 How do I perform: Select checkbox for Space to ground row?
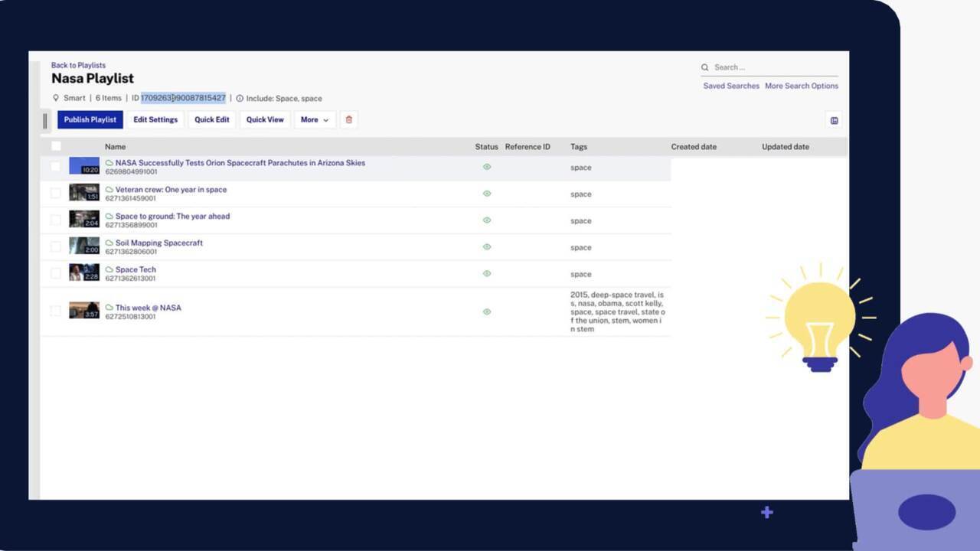[x=55, y=220]
